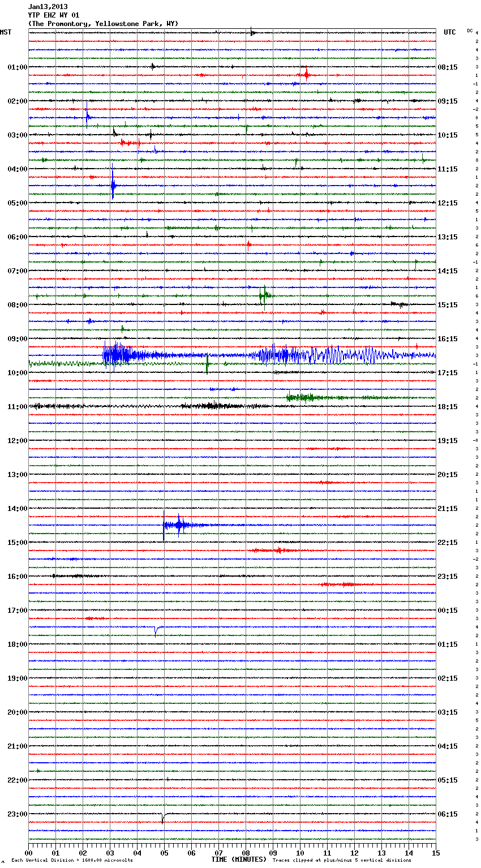Click the 18:15 UTC time label

pyautogui.click(x=448, y=407)
